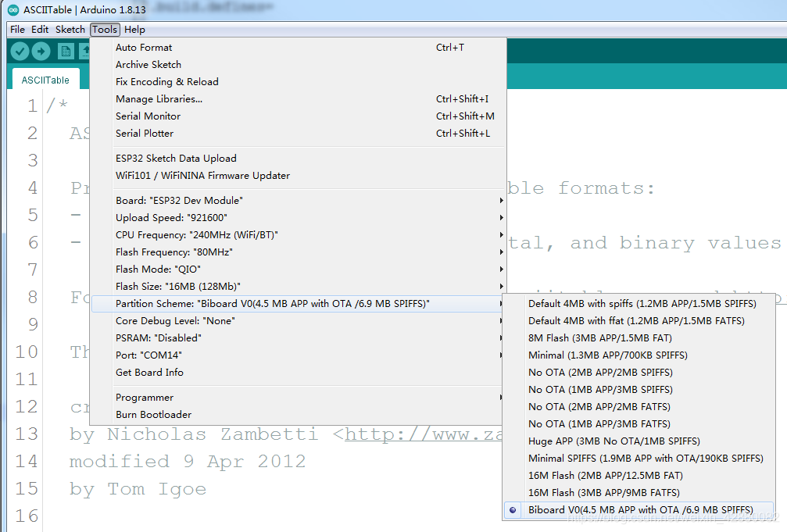Expand the Board: ESP32 Dev Module submenu
The image size is (787, 532).
coord(298,200)
